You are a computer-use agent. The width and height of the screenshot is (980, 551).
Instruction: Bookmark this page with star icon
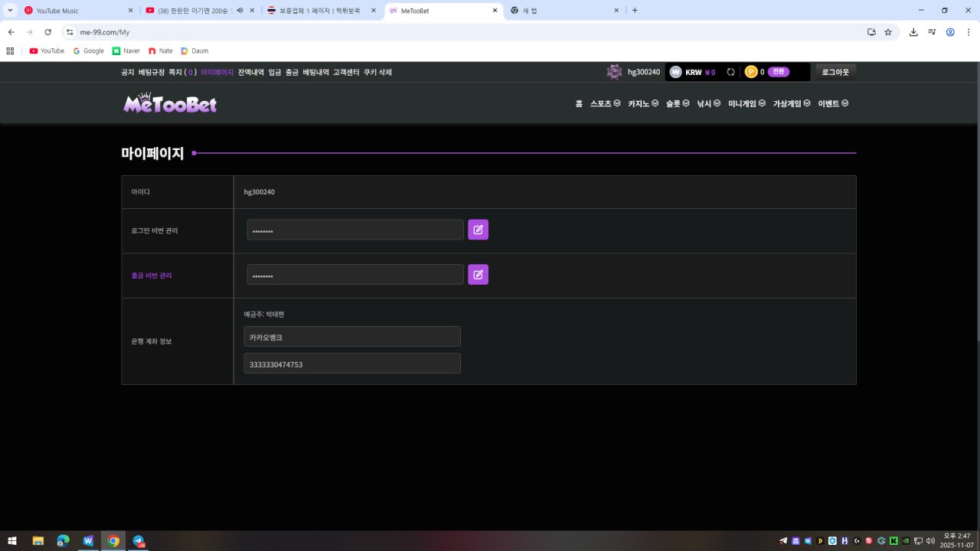click(x=888, y=32)
